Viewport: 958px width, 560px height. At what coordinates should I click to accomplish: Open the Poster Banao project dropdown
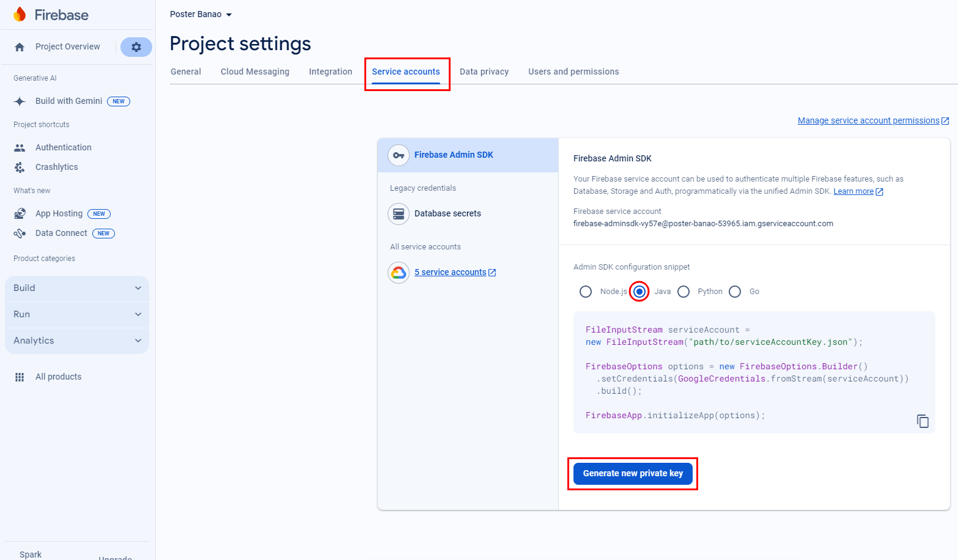tap(201, 15)
